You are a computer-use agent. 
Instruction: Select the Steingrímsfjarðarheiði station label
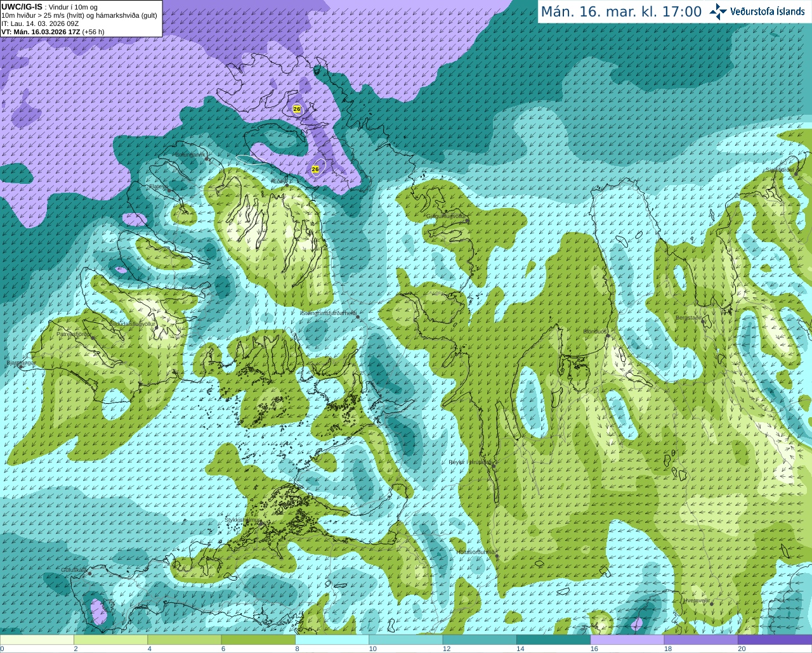pyautogui.click(x=328, y=313)
